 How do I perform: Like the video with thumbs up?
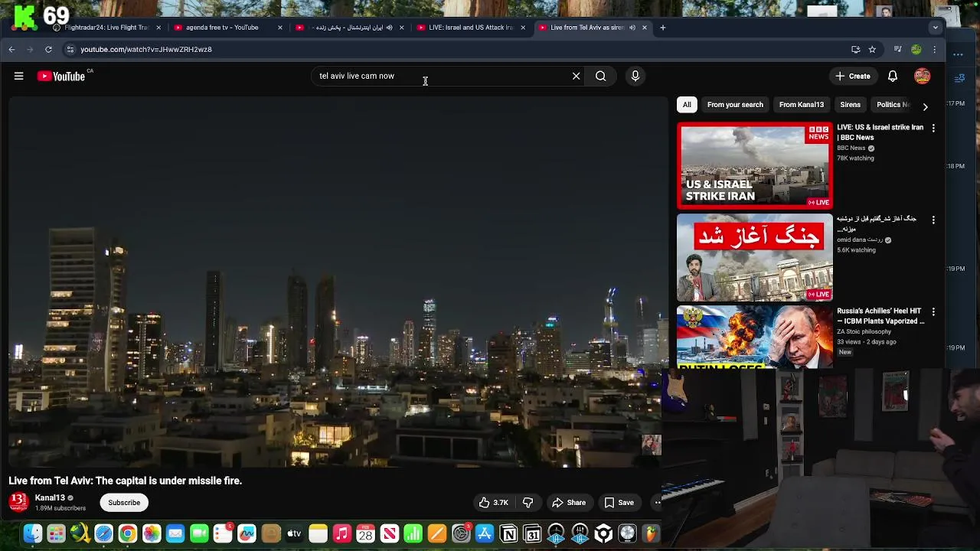pyautogui.click(x=494, y=503)
